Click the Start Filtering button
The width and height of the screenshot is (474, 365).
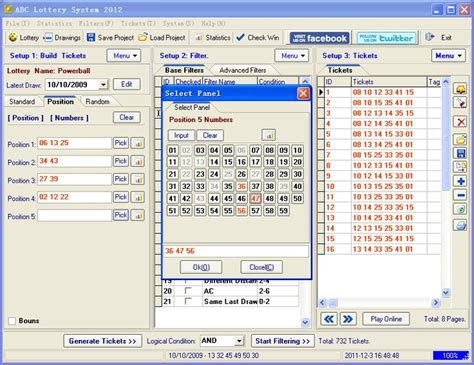[x=282, y=341]
